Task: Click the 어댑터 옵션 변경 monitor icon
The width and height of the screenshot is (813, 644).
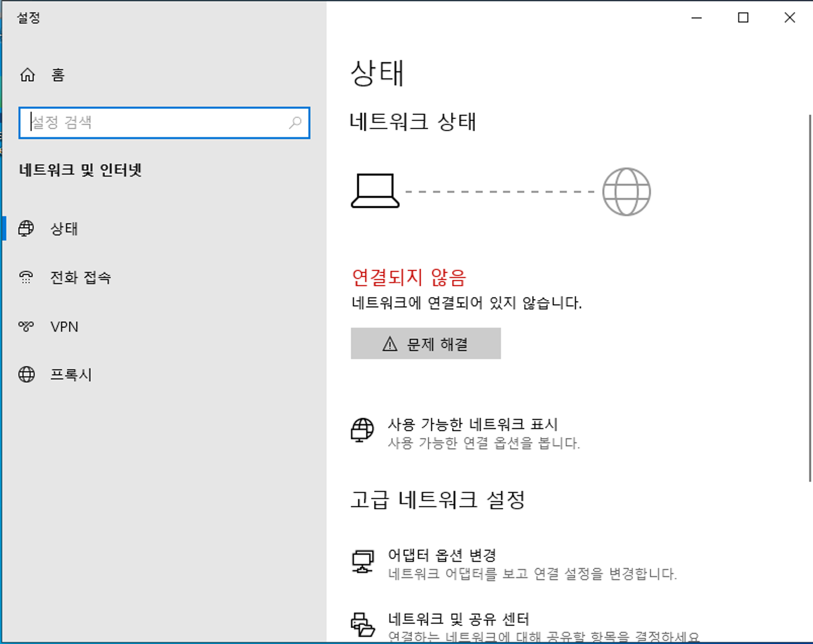Action: (362, 561)
